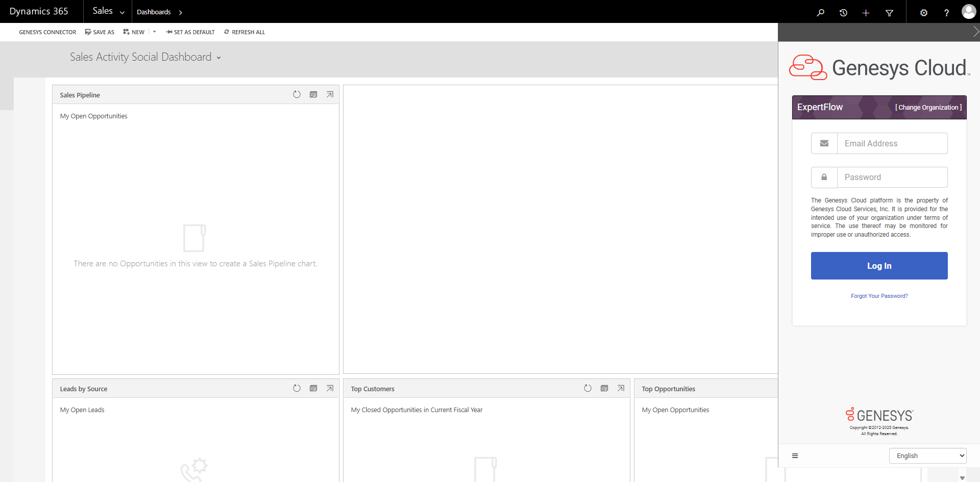Refresh the Sales Pipeline chart
The image size is (980, 482).
297,94
